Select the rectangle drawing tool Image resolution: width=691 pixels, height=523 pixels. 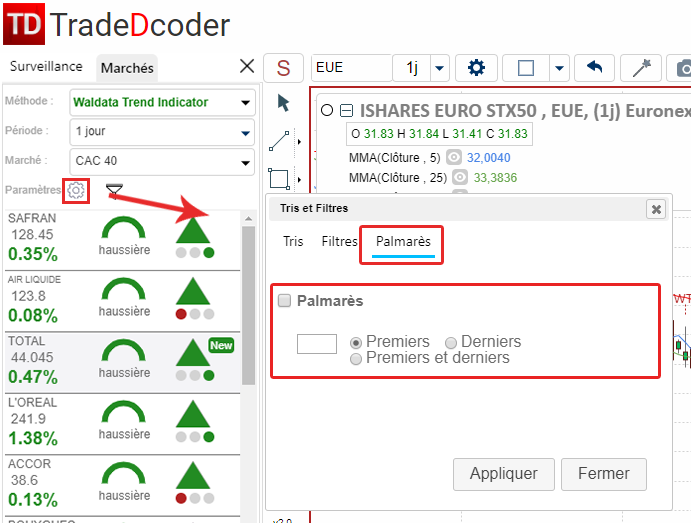point(279,179)
